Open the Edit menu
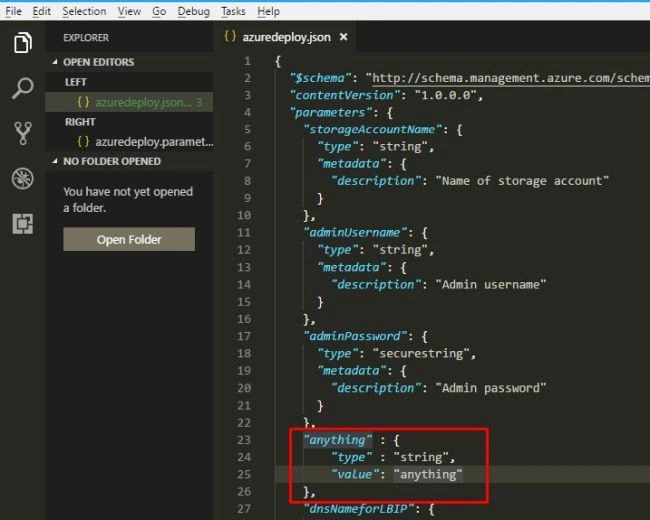 coord(41,11)
